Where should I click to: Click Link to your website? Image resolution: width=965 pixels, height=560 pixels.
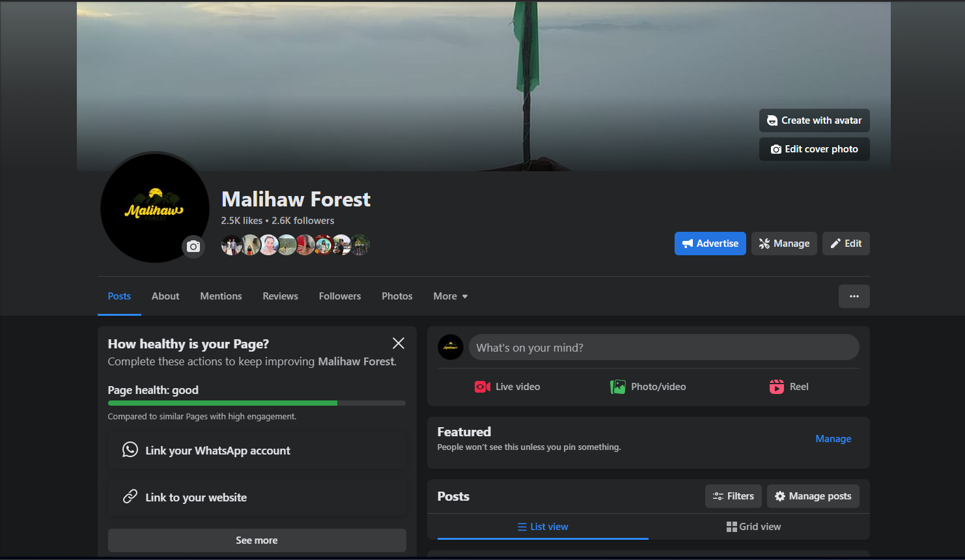click(x=257, y=497)
